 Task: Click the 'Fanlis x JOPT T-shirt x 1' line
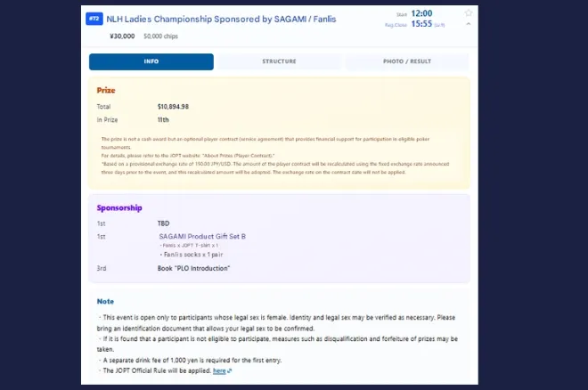tap(189, 246)
